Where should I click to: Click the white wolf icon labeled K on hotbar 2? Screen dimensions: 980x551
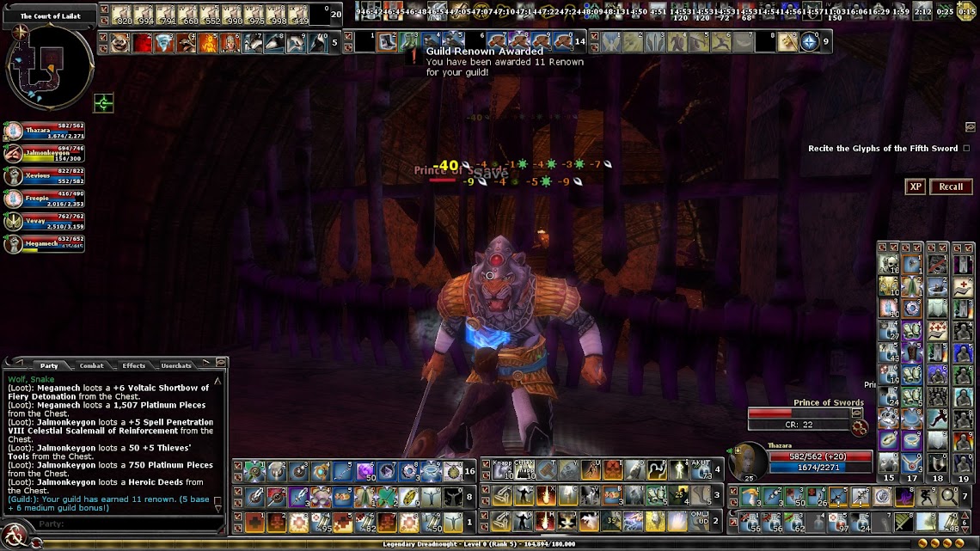590,520
